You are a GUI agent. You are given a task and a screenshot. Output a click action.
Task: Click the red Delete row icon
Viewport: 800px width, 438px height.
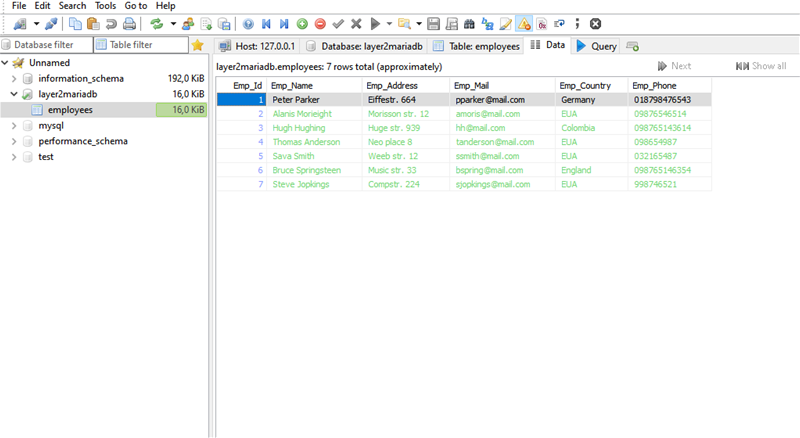click(320, 23)
